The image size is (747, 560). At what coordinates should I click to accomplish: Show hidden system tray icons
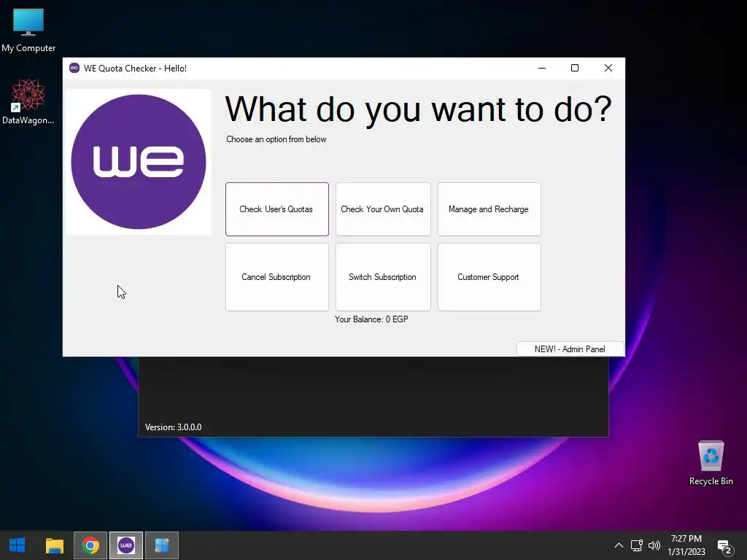[x=619, y=545]
